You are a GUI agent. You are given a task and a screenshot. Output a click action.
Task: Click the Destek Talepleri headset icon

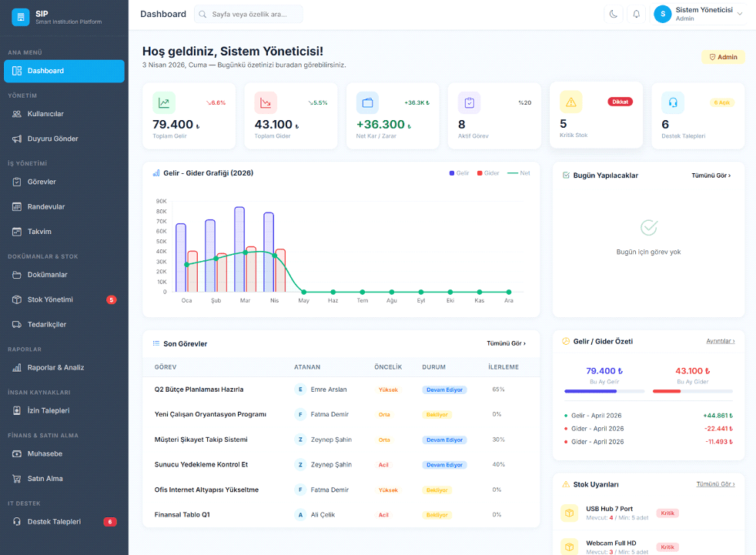(673, 102)
